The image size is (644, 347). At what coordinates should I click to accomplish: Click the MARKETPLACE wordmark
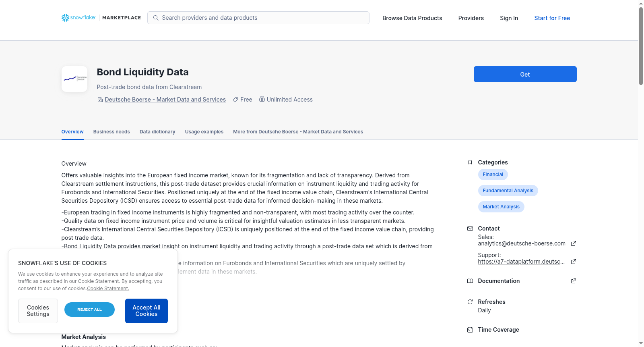point(122,18)
